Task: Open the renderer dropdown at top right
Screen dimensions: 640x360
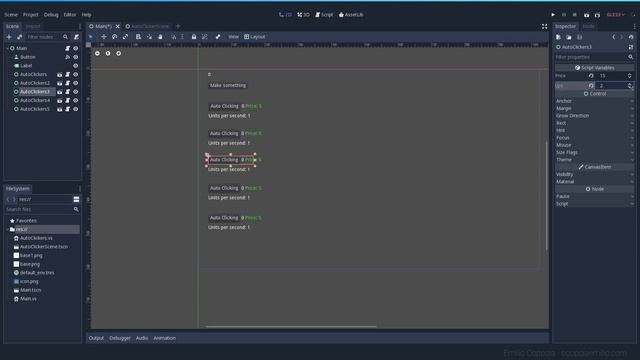Action: tap(616, 15)
